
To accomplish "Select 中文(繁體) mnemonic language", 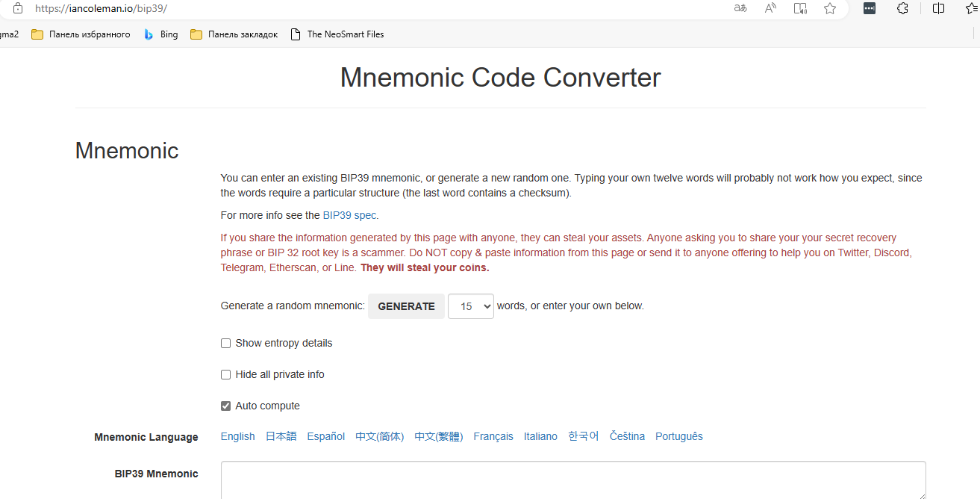I will click(x=439, y=436).
